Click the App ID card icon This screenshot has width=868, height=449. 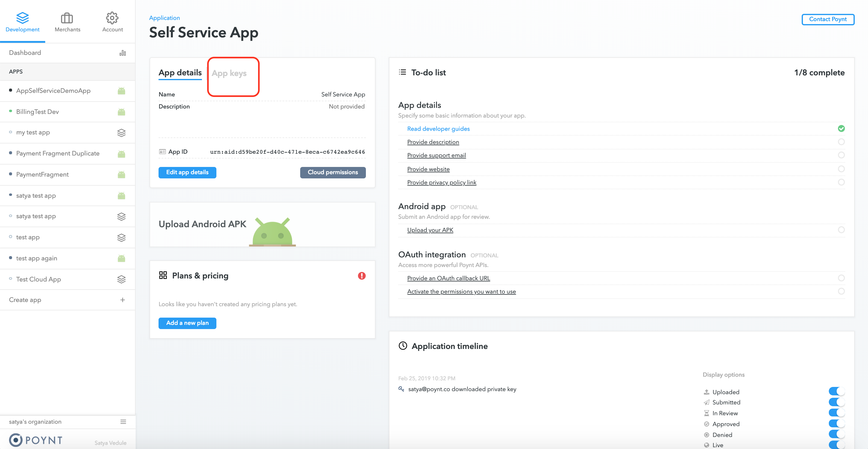click(x=162, y=152)
